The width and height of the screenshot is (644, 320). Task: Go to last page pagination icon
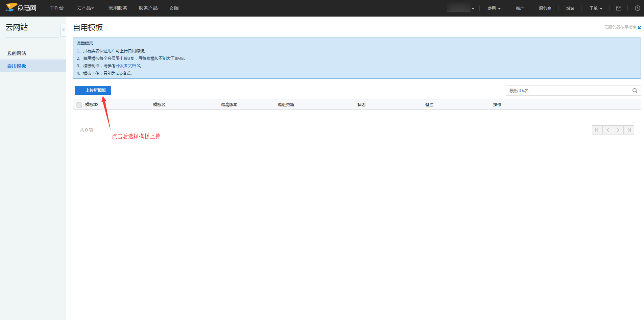coord(629,130)
